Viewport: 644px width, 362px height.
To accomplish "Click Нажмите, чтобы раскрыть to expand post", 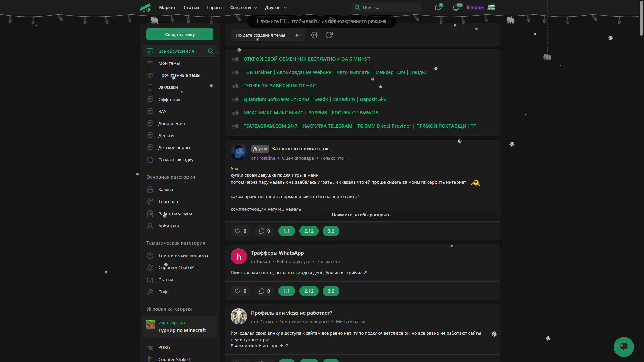I will click(363, 215).
